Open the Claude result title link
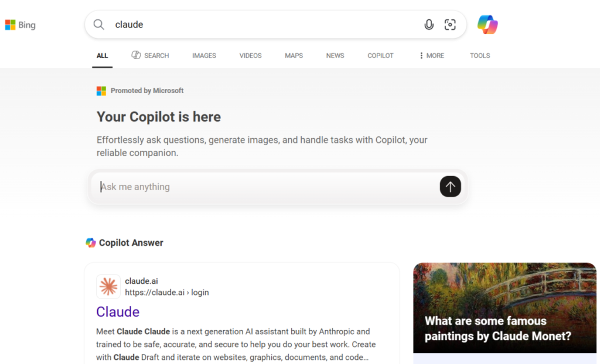The height and width of the screenshot is (364, 600). (x=118, y=311)
